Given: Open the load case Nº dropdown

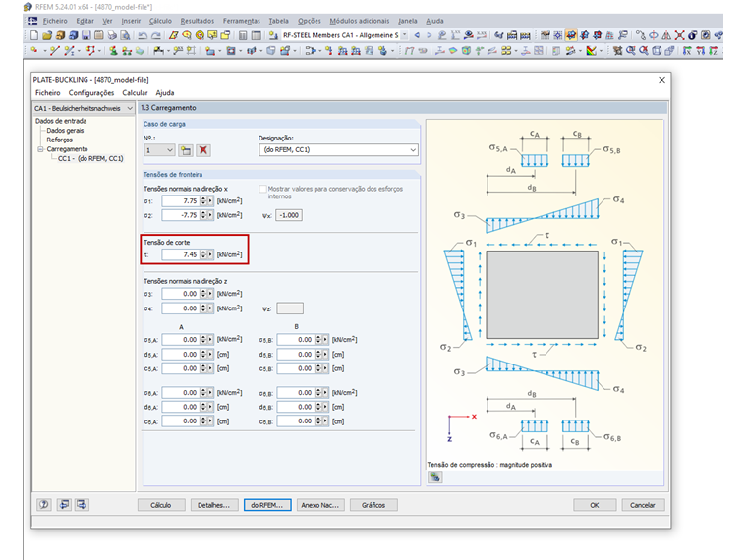Looking at the screenshot, I should [159, 150].
